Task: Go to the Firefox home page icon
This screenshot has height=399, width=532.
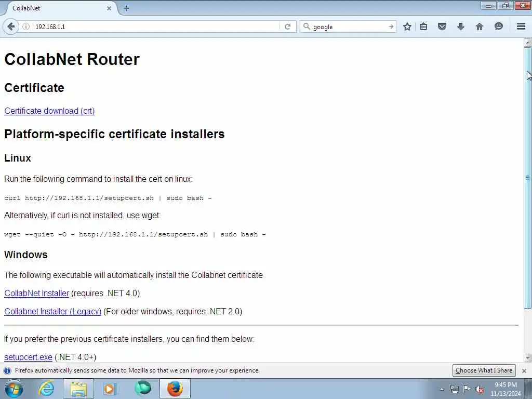Action: click(480, 26)
